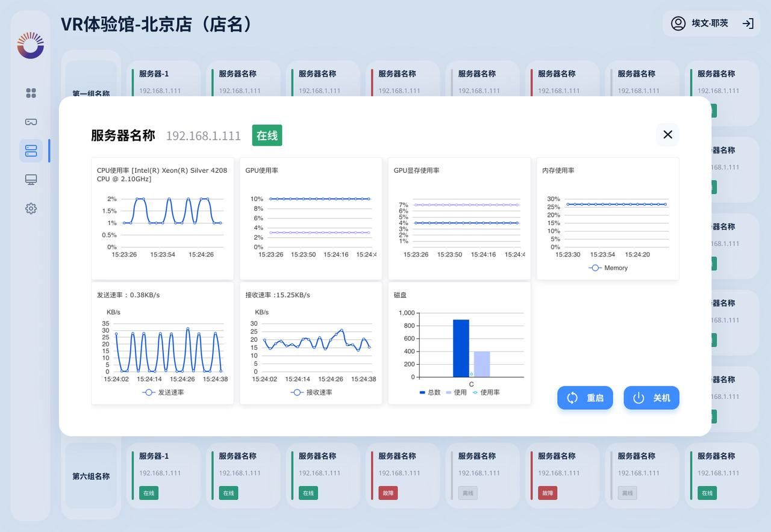771x532 pixels.
Task: Open the settings gear in sidebar
Action: (31, 208)
